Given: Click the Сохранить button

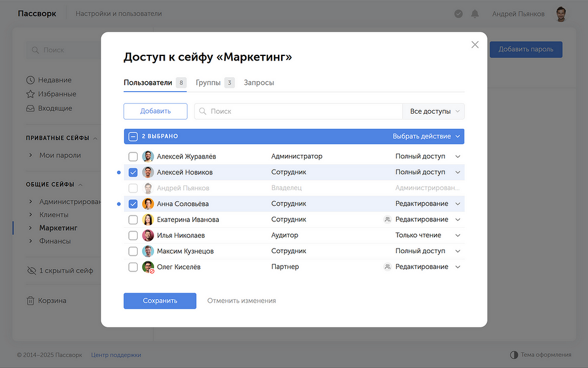Looking at the screenshot, I should coord(160,301).
